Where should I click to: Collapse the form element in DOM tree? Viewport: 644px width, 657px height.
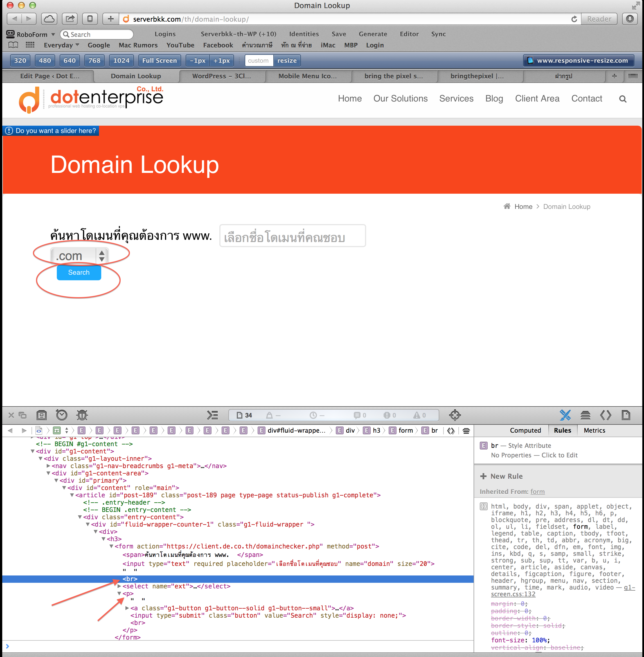coord(111,546)
